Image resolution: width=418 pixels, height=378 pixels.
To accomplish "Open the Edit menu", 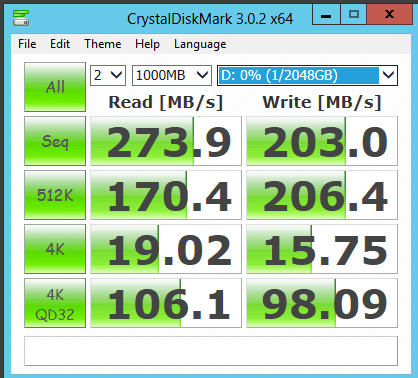I will [60, 44].
